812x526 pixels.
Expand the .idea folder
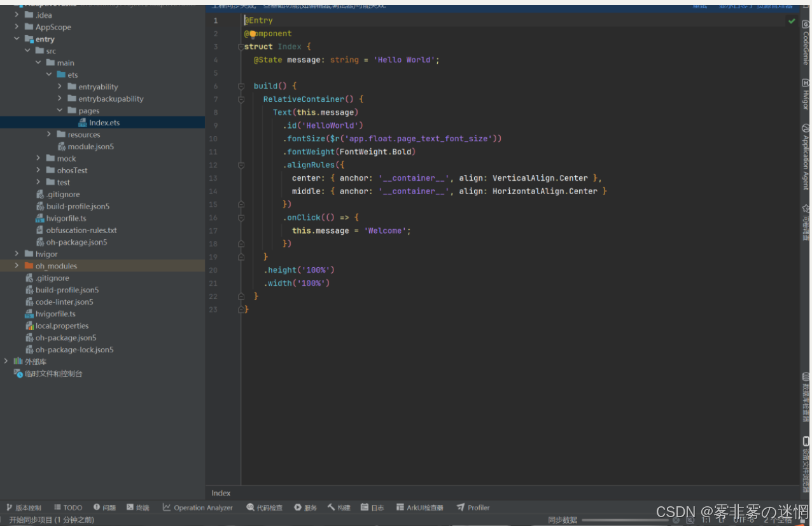(x=17, y=15)
